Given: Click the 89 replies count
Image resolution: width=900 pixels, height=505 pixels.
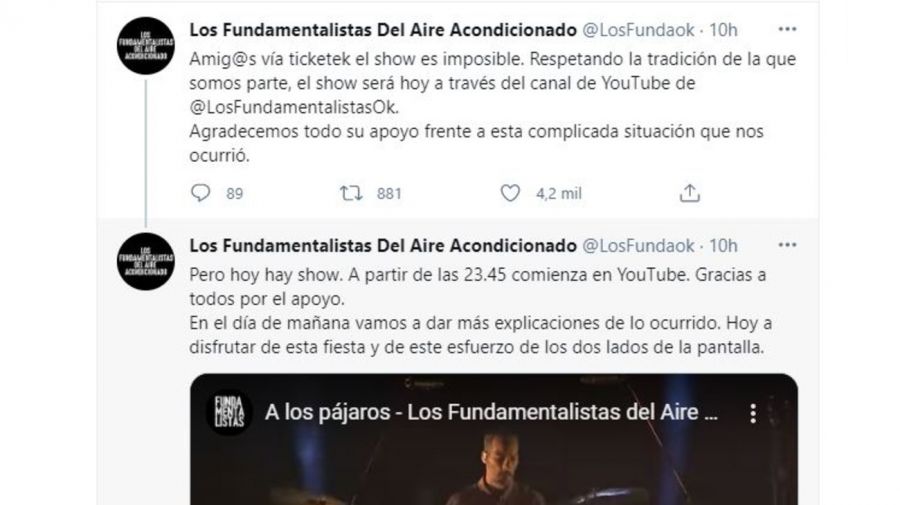Looking at the screenshot, I should [x=234, y=194].
